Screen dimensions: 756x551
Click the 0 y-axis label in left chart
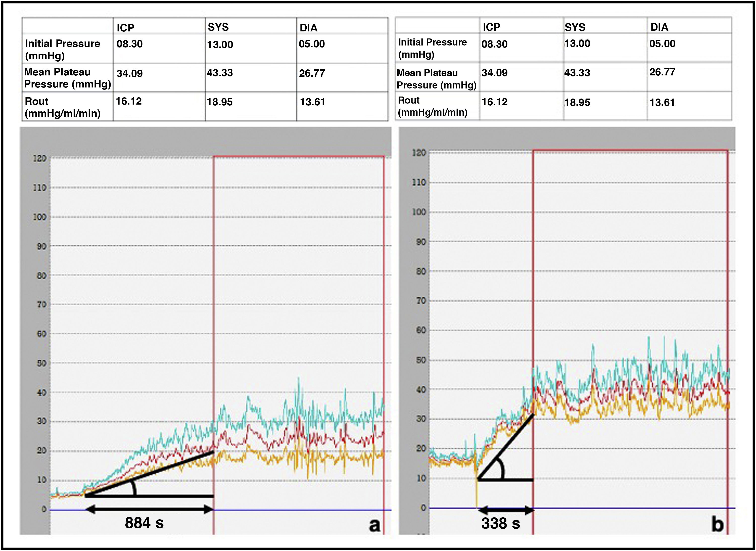click(44, 509)
